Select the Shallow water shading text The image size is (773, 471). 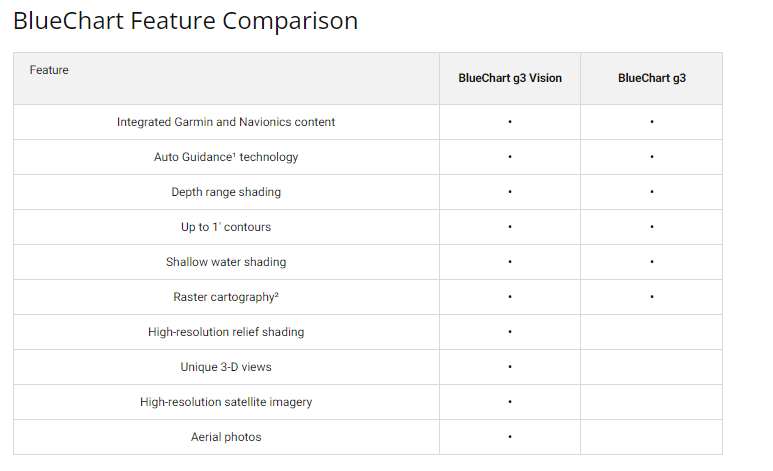226,262
